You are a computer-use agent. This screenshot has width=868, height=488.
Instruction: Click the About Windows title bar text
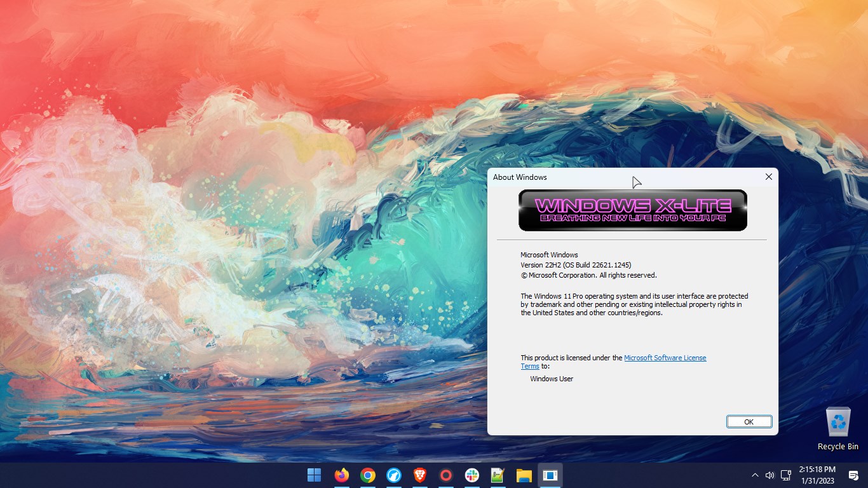pos(520,177)
